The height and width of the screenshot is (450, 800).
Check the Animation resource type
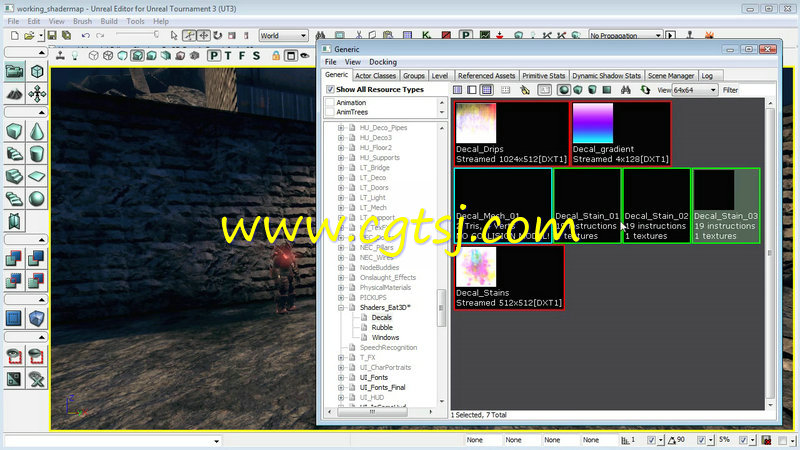click(330, 103)
